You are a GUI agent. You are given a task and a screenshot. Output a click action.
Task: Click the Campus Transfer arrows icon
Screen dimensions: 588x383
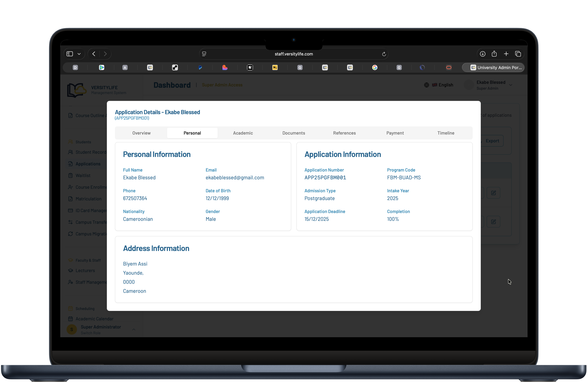70,222
